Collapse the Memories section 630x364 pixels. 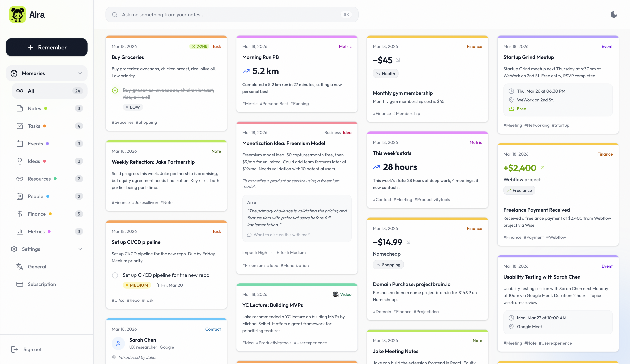tap(80, 73)
